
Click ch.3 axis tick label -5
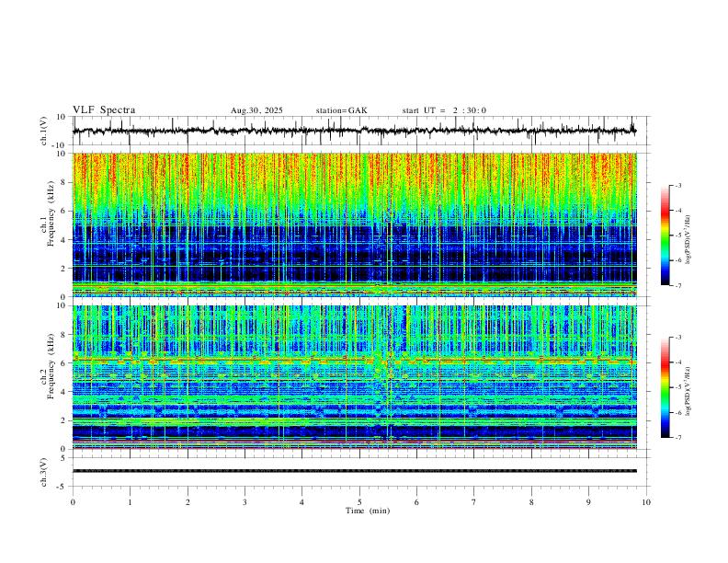click(x=63, y=487)
